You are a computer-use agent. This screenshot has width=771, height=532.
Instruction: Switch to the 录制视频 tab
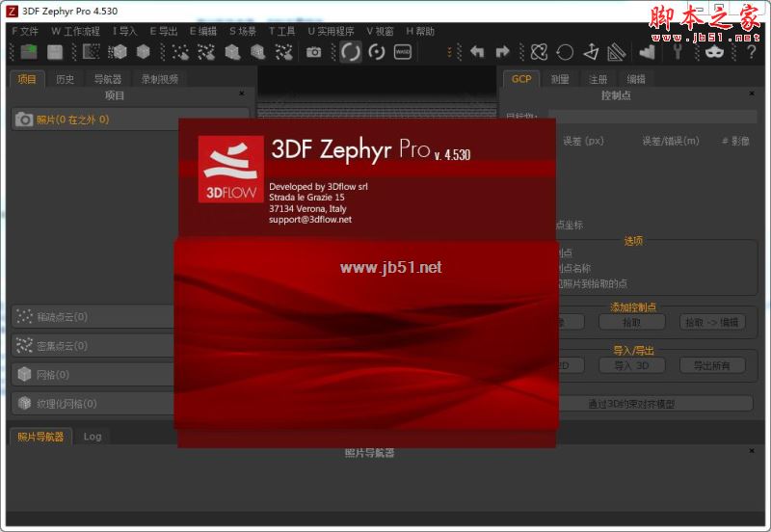coord(160,79)
